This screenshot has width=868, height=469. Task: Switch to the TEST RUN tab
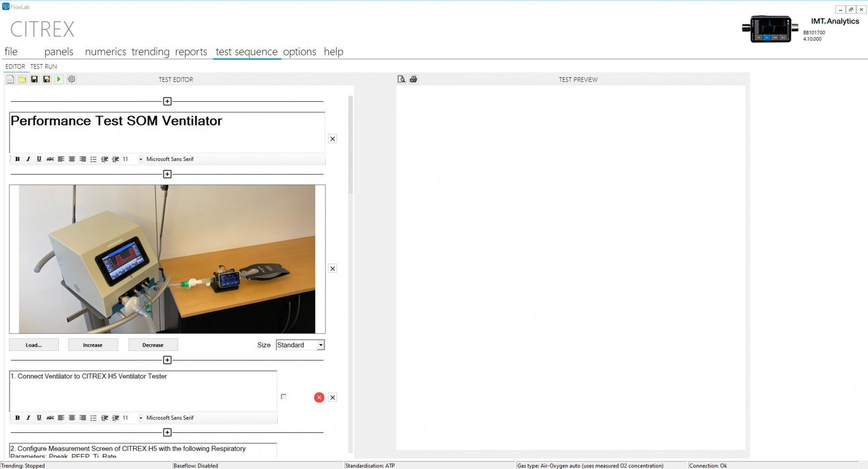coord(43,66)
